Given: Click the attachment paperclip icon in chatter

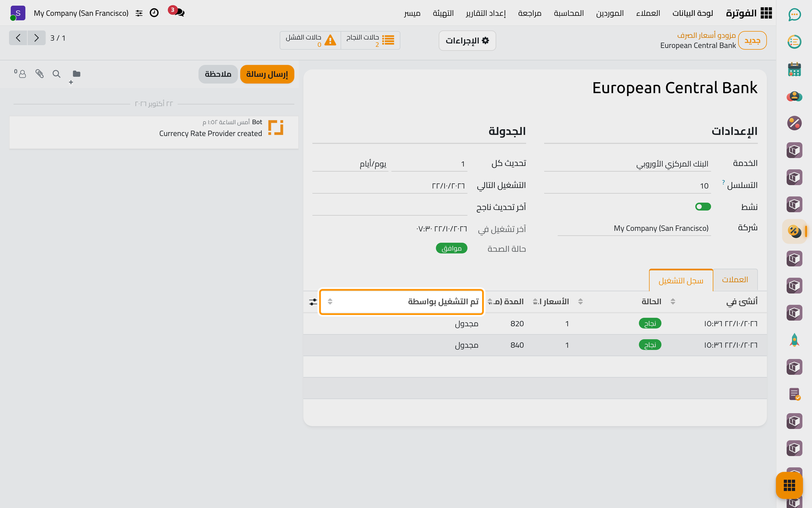Looking at the screenshot, I should coord(39,74).
